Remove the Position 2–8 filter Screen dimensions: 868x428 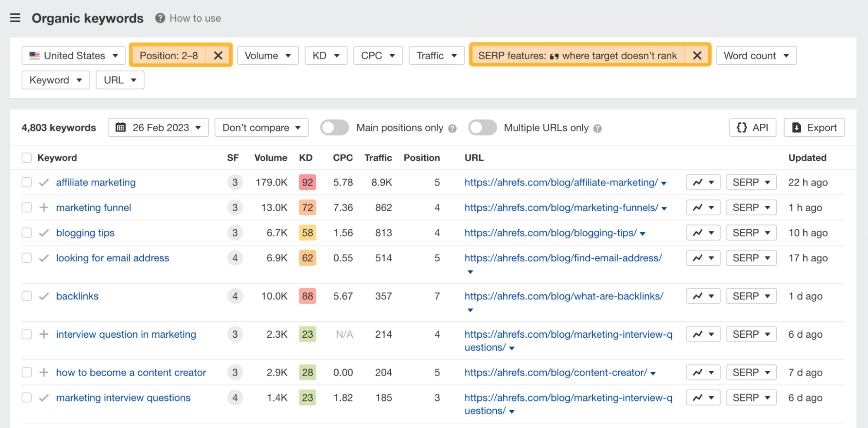click(x=218, y=55)
